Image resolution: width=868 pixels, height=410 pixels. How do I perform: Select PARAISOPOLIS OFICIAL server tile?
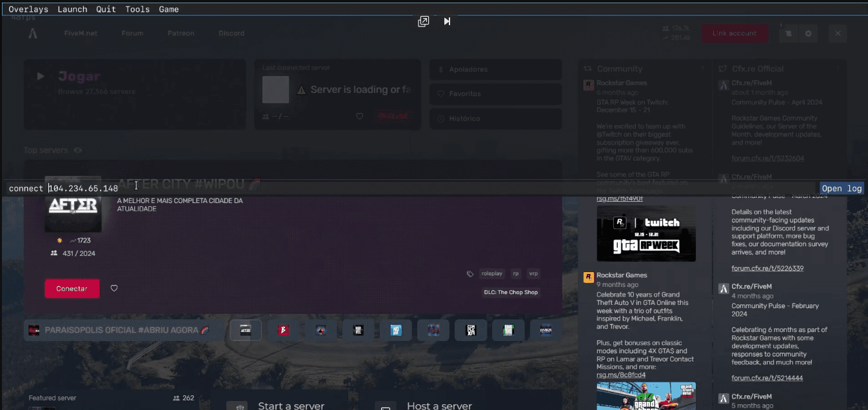(x=125, y=330)
